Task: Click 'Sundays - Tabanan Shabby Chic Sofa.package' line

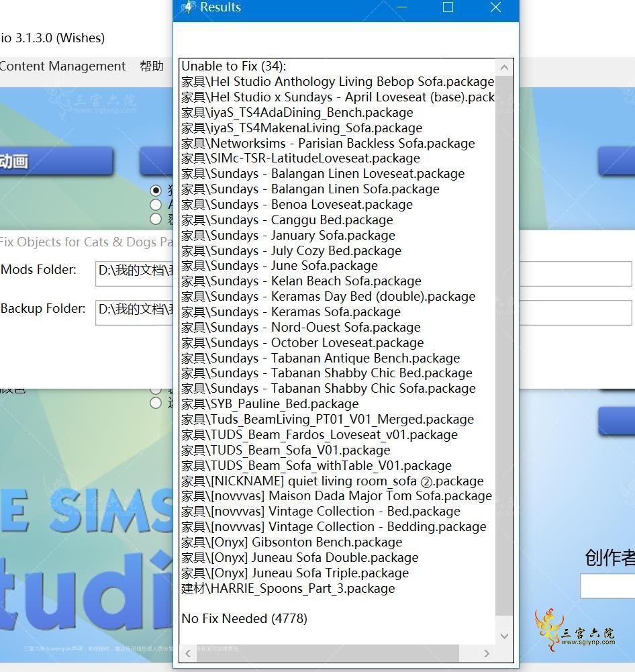Action: [328, 388]
